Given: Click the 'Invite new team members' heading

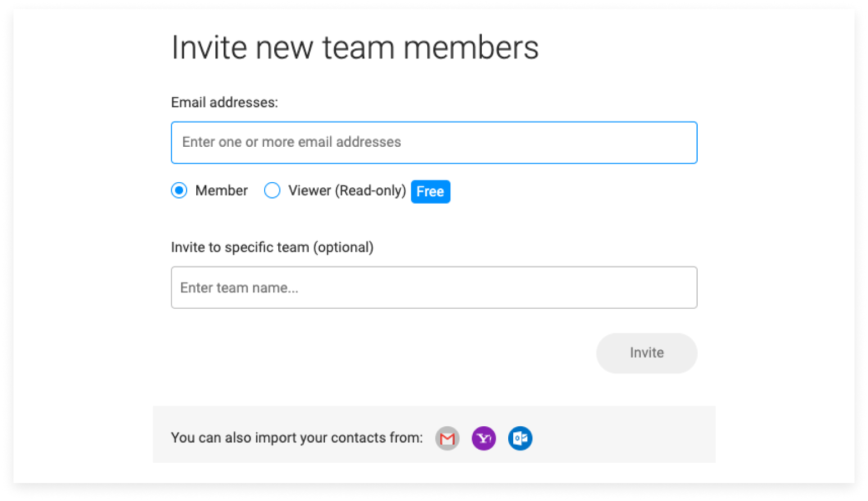Looking at the screenshot, I should tap(355, 47).
